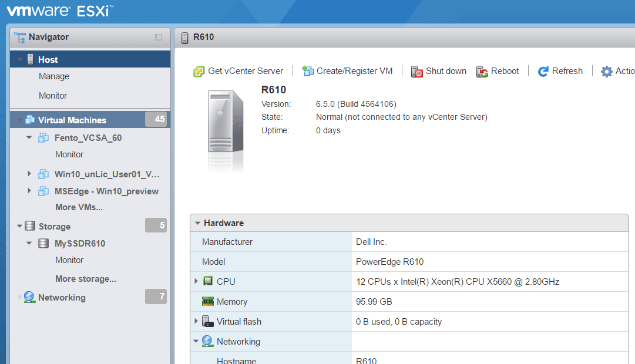The width and height of the screenshot is (635, 364).
Task: Collapse the Virtual Machines tree node
Action: tap(19, 120)
